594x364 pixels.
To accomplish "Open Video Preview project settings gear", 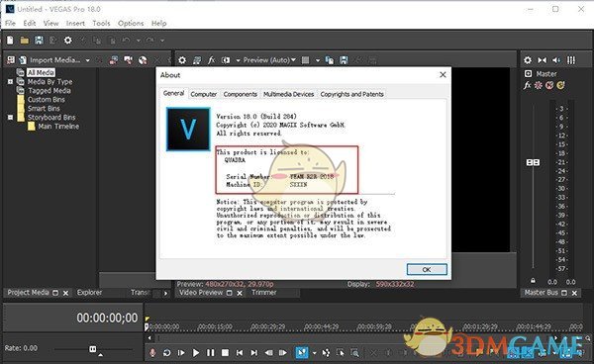I will [x=182, y=59].
